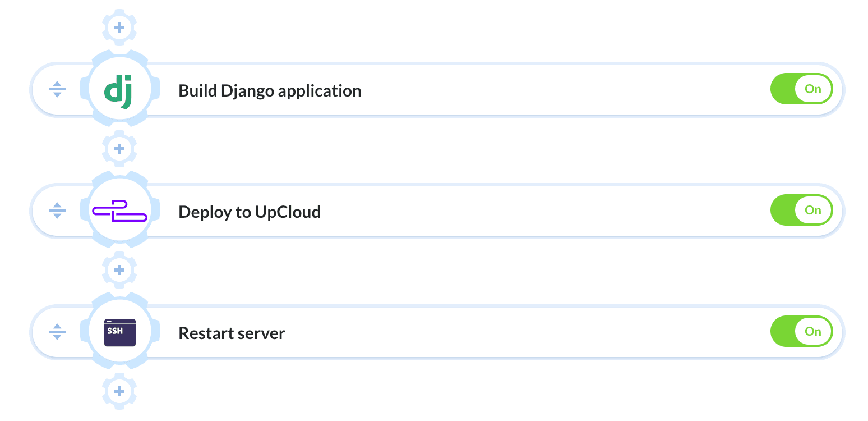Click the UpCloud logo icon

coord(119,211)
